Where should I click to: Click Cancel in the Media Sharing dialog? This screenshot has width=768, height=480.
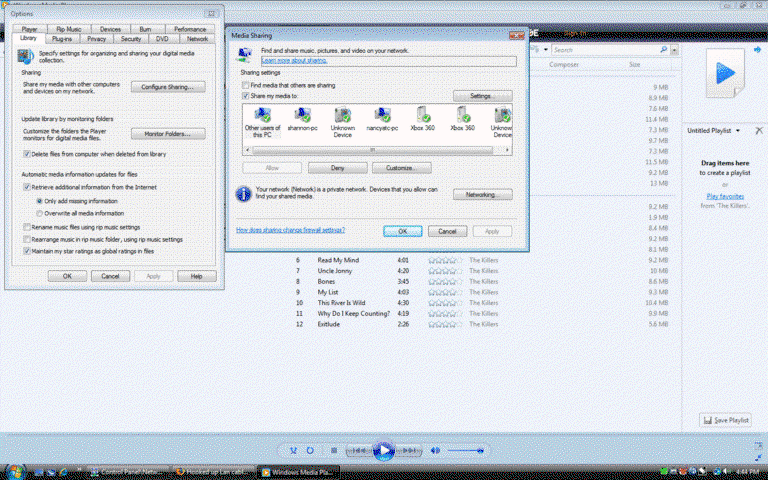447,231
